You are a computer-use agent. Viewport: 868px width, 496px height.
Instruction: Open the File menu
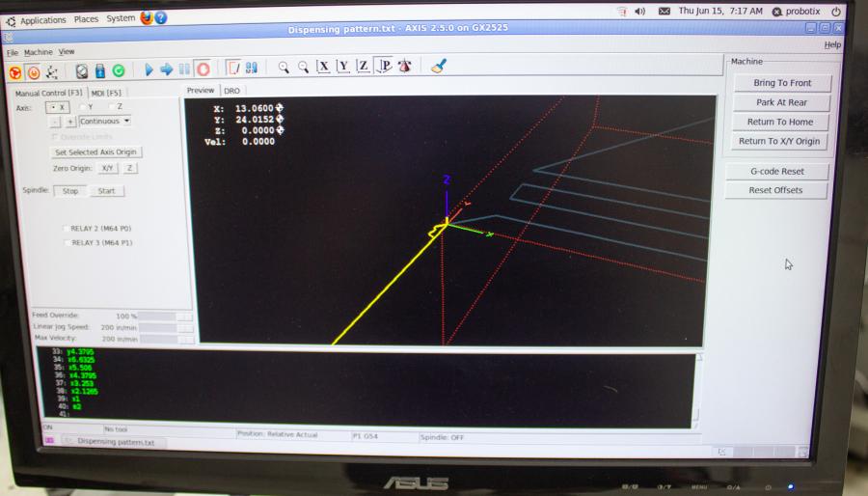pyautogui.click(x=13, y=53)
